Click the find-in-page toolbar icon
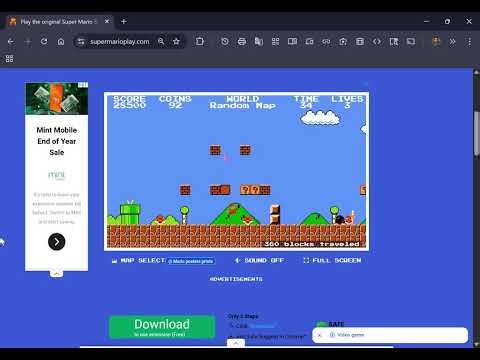The width and height of the screenshot is (480, 360). pos(394,41)
